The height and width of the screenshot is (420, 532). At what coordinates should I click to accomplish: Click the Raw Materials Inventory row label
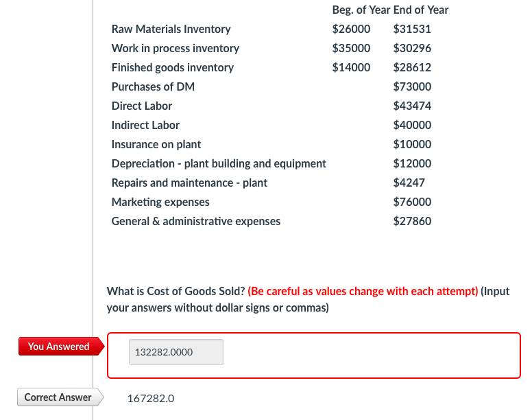point(171,30)
